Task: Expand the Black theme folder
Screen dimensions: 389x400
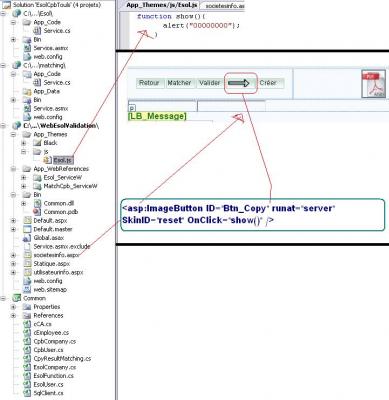Action: tap(24, 143)
